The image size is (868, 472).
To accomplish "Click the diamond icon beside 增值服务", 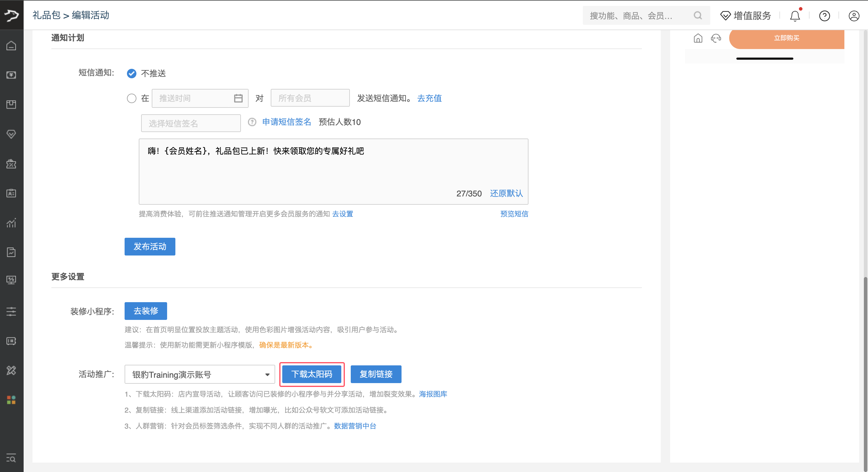I will 725,16.
